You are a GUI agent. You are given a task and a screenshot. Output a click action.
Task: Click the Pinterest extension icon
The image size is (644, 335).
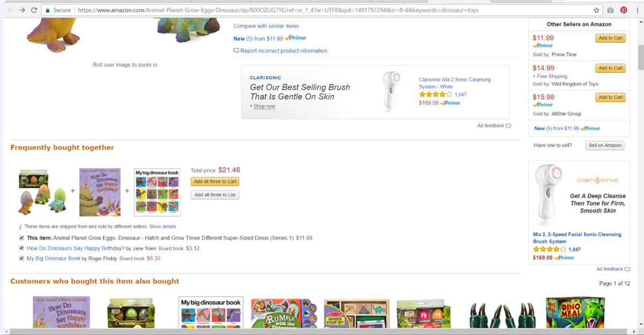tap(624, 10)
